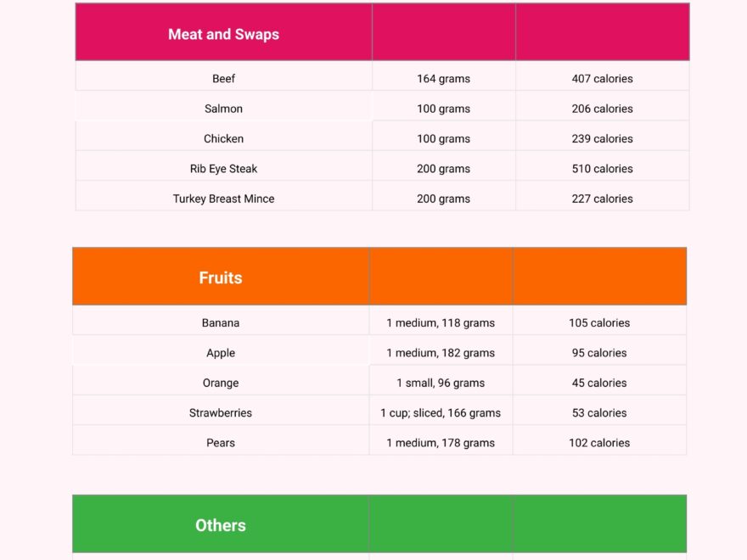Image resolution: width=747 pixels, height=560 pixels.
Task: Click the 227 calories cell
Action: tap(602, 199)
